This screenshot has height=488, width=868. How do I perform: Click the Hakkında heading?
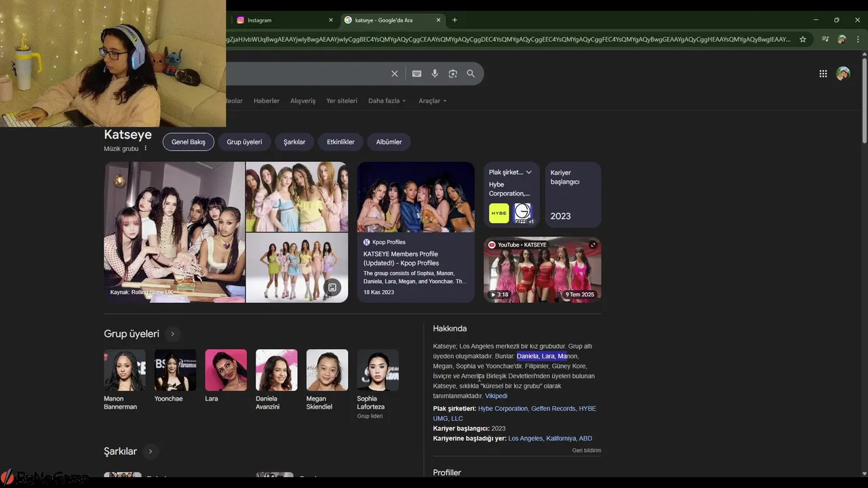coord(450,329)
